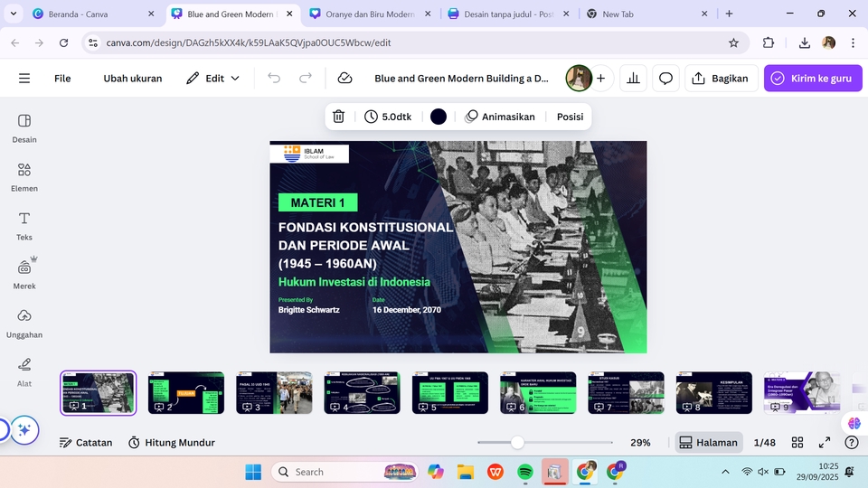
Task: Open the Chrome three-dot menu
Action: [853, 42]
